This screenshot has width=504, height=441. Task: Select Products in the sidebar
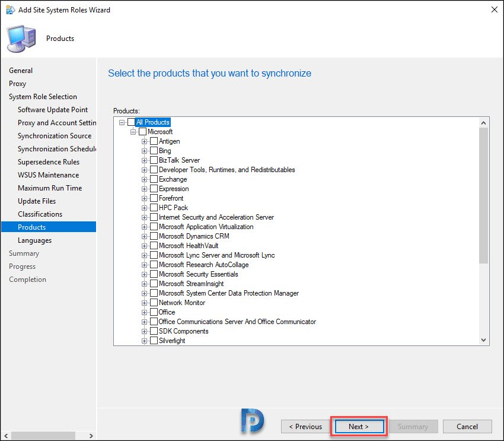[49, 227]
